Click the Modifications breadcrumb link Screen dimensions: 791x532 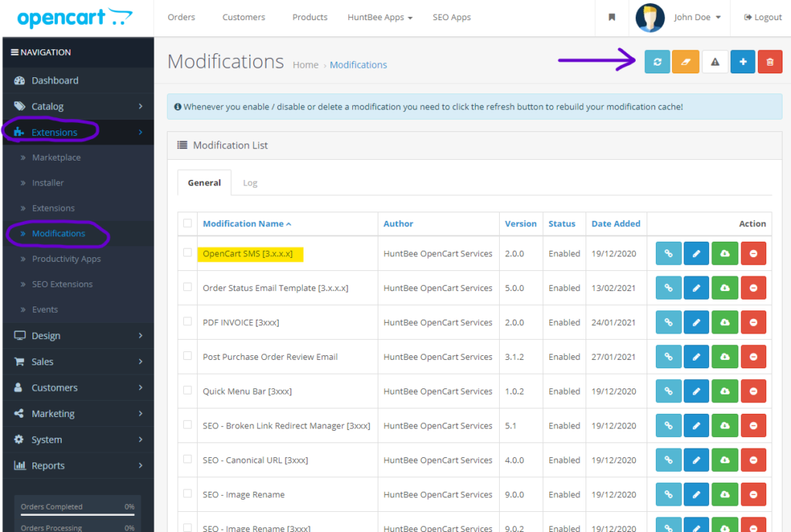tap(358, 65)
